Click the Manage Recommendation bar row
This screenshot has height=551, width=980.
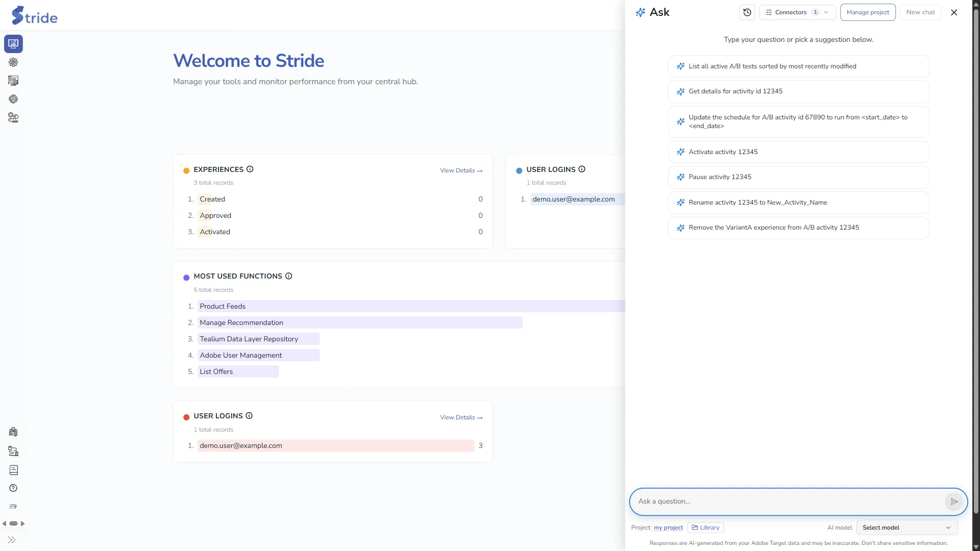(360, 322)
